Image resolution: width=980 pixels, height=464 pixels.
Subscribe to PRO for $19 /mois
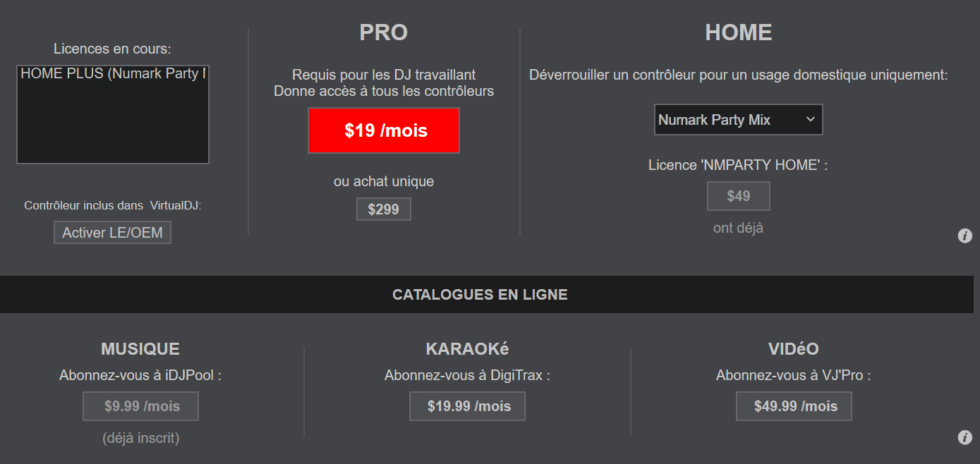[x=384, y=130]
